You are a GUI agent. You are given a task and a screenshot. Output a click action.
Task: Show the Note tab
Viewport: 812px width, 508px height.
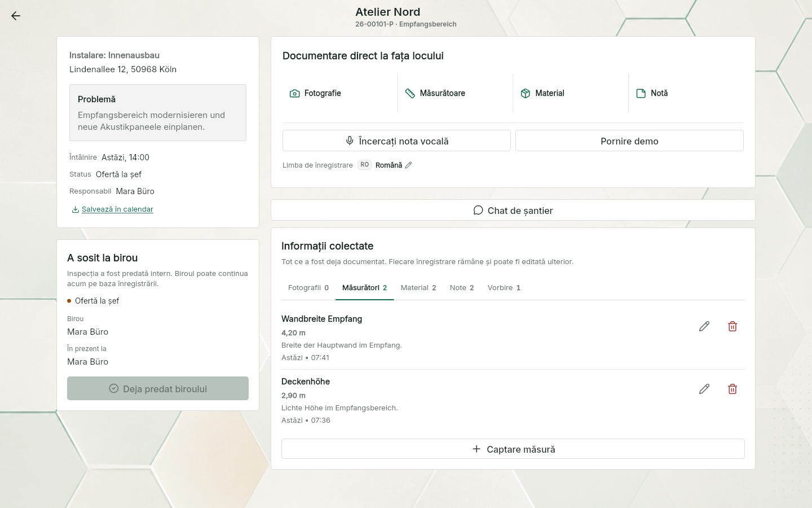click(x=462, y=288)
